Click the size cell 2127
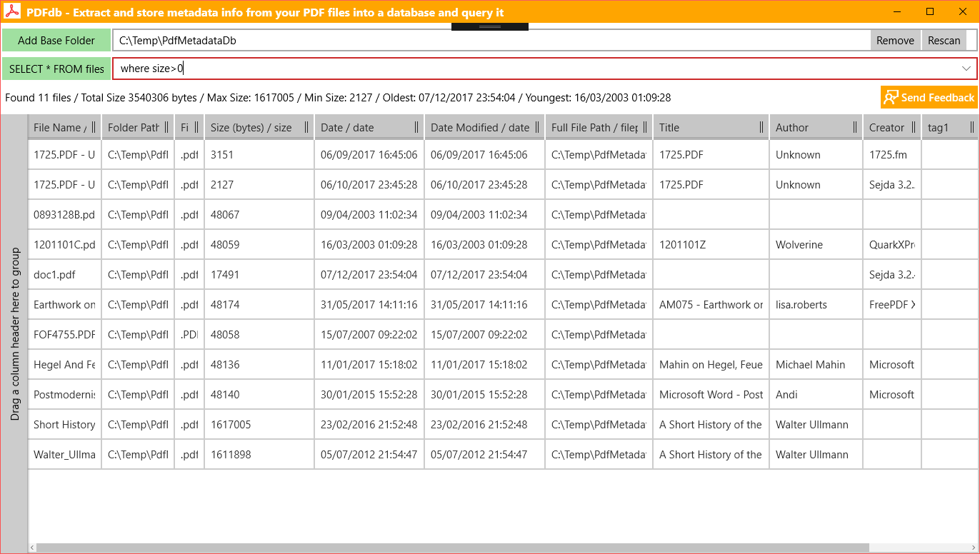 259,185
